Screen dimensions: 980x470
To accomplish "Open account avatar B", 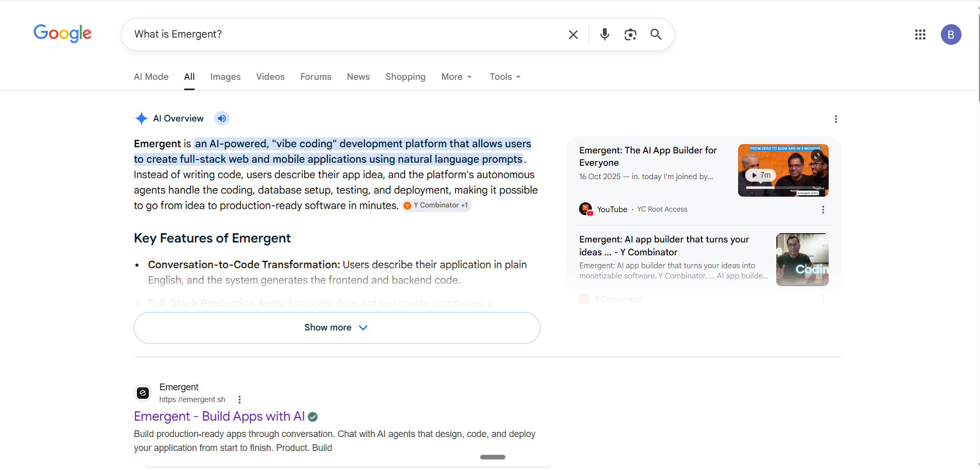I will (951, 34).
